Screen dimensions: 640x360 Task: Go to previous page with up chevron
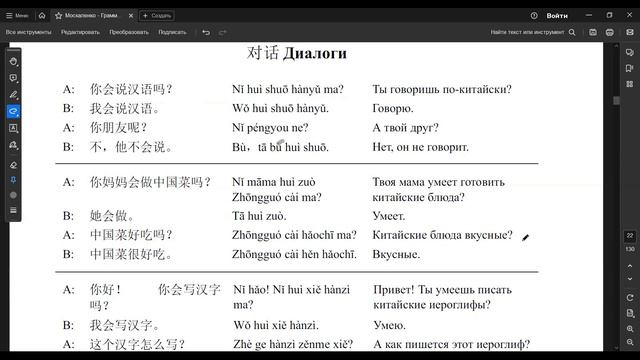click(x=630, y=266)
